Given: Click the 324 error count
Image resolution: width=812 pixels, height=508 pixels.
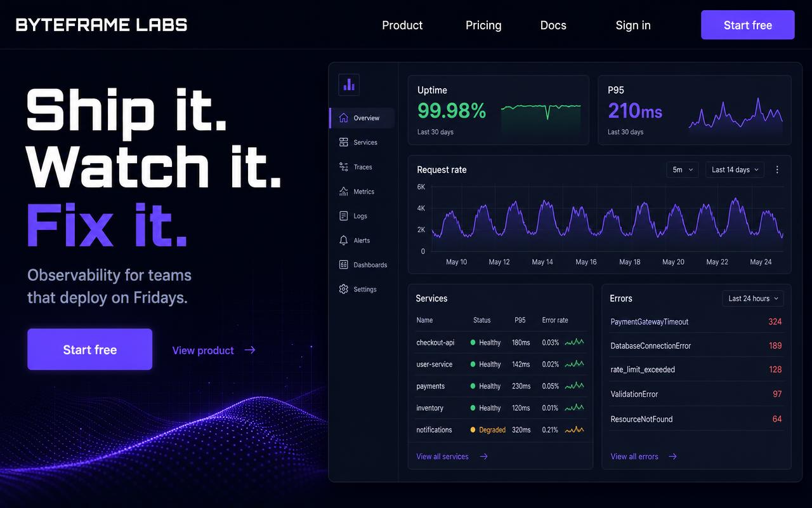Looking at the screenshot, I should pyautogui.click(x=775, y=322).
